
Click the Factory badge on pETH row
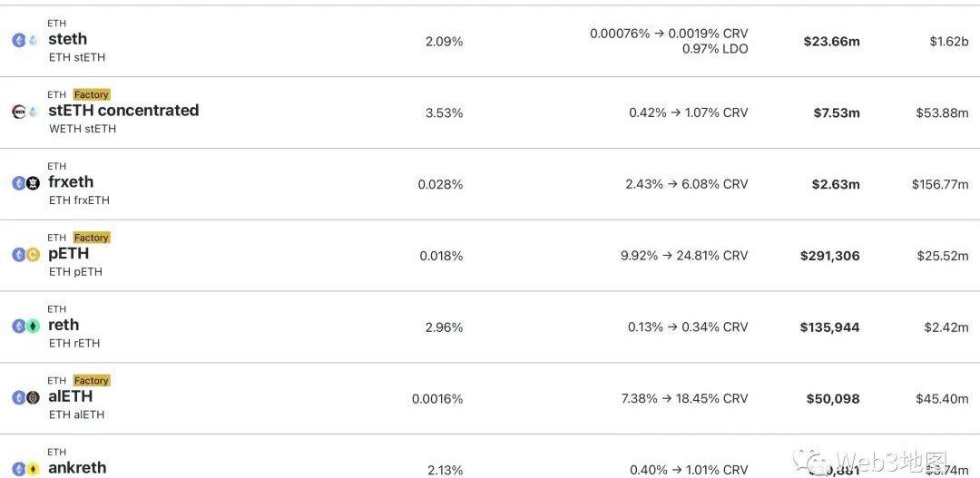[x=92, y=238]
